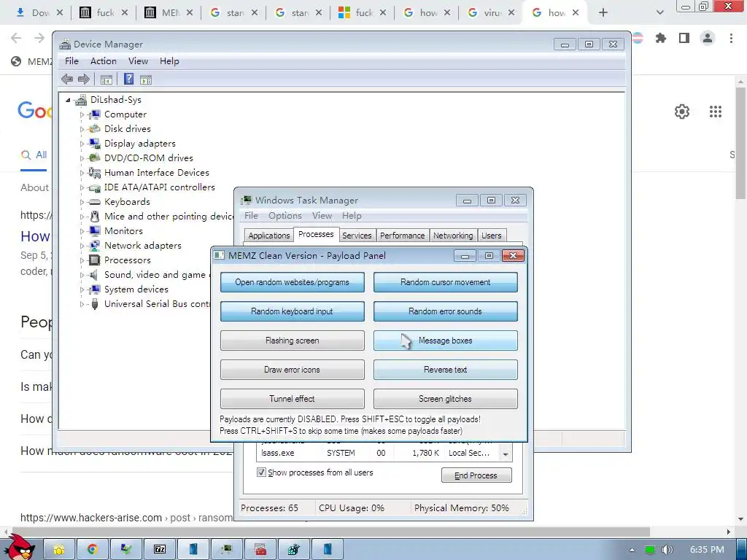Click the Keyboards device icon
The width and height of the screenshot is (747, 560).
95,202
